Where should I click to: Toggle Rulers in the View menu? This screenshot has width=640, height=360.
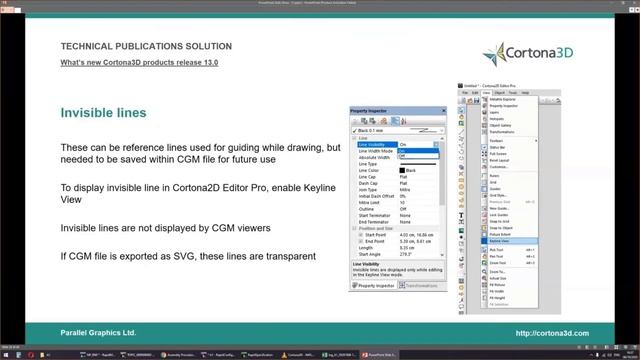click(509, 176)
